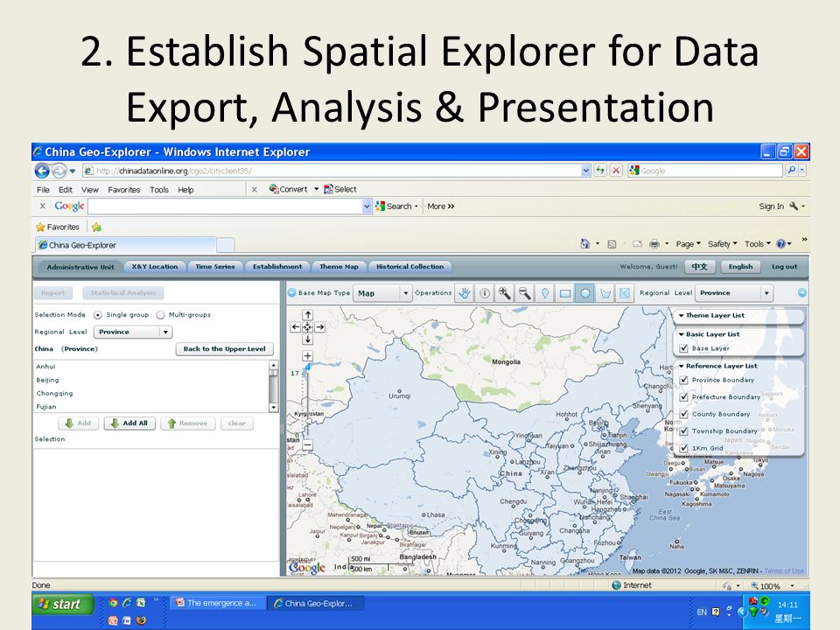Screen dimensions: 840x630
Task: Select the Zoom In magnifier tool
Action: 505,293
